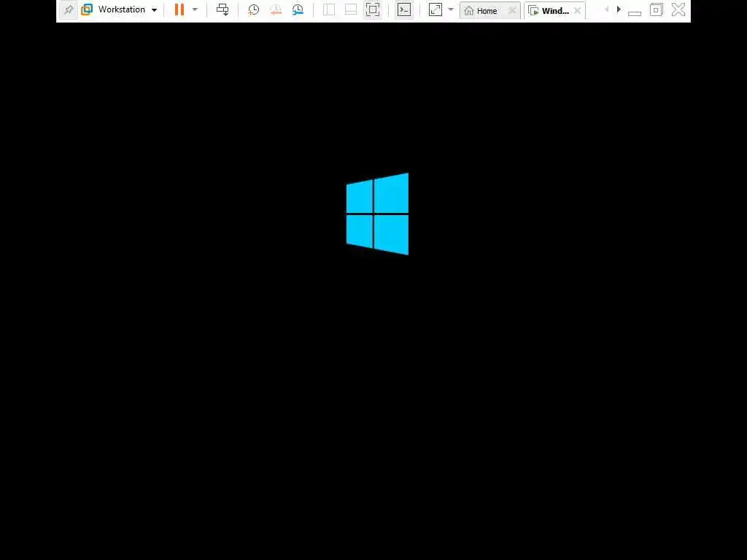Viewport: 747px width, 560px height.
Task: Expand the stretch mode dropdown arrow
Action: click(451, 9)
